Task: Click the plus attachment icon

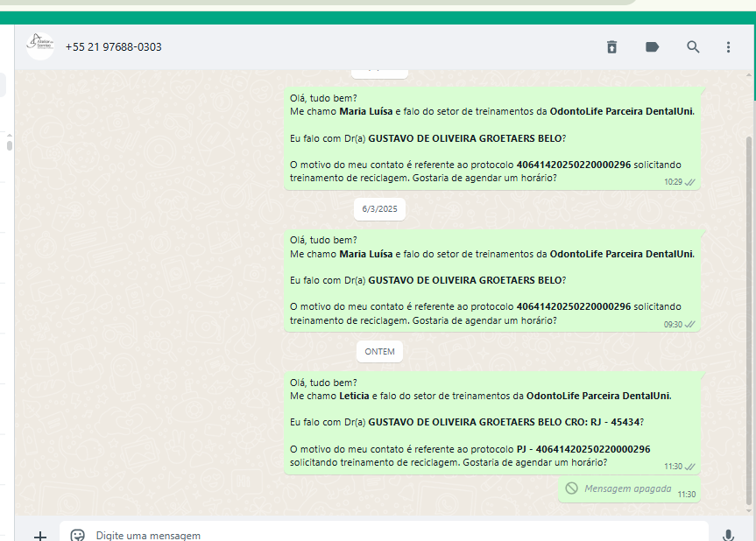Action: (x=40, y=535)
